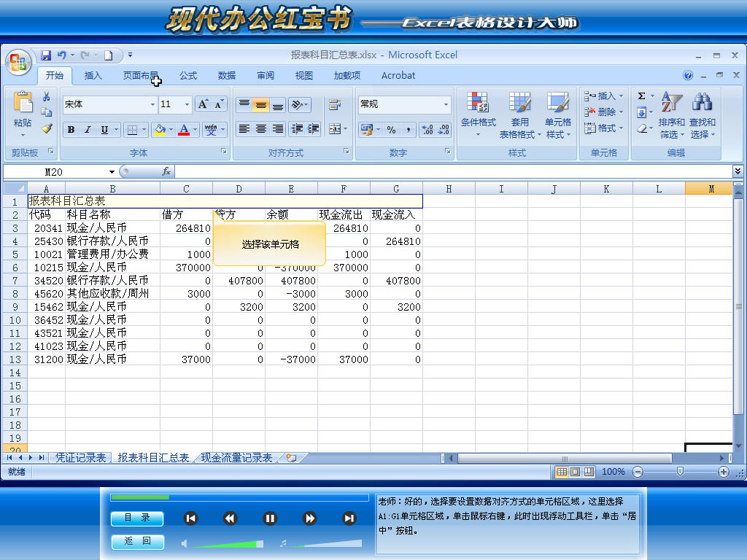Image resolution: width=747 pixels, height=560 pixels.
Task: Decrease decimal places
Action: point(444,130)
